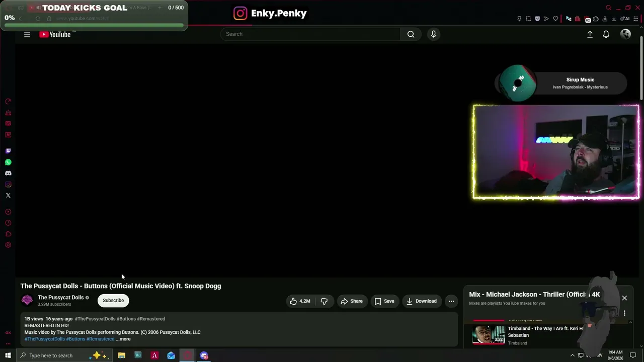Open the Windows Start menu
Image resolution: width=644 pixels, height=362 pixels.
point(8,355)
